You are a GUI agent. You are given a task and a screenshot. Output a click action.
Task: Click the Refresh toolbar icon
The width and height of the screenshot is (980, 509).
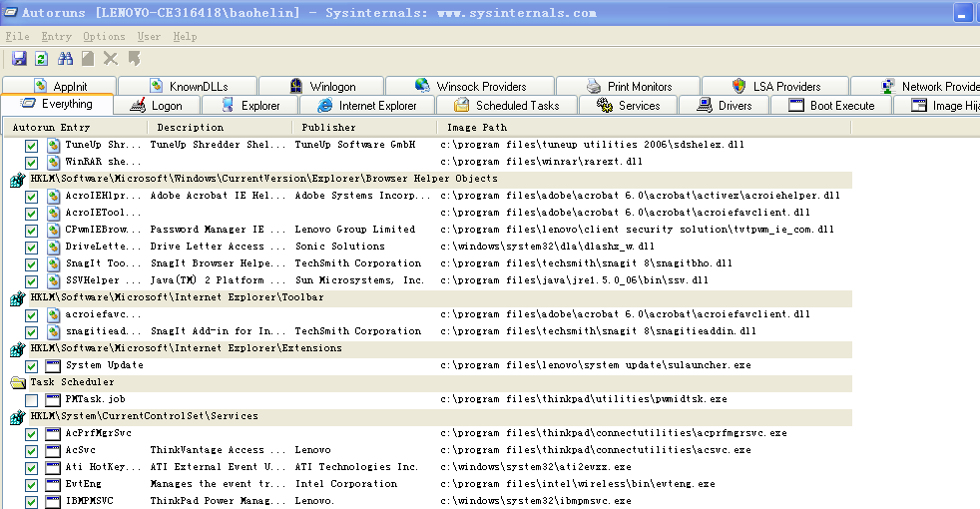click(x=41, y=59)
